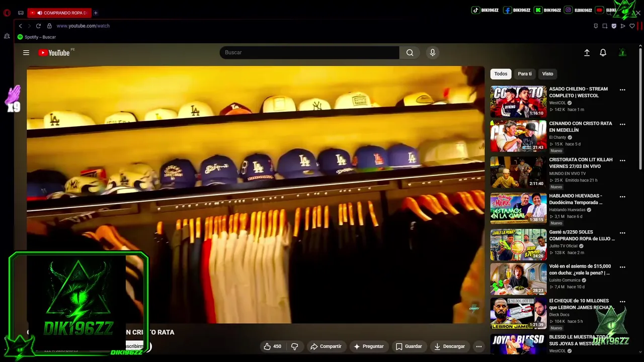Open ASADO CHILENO stream thumbnail
Screen dimensions: 644x362
[518, 102]
